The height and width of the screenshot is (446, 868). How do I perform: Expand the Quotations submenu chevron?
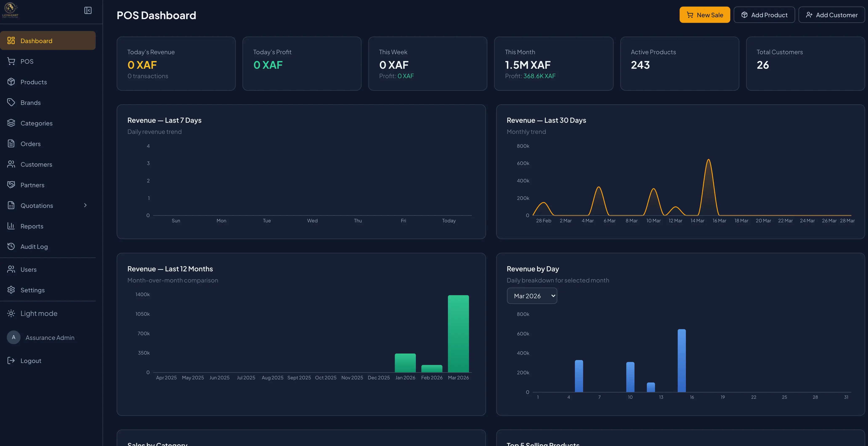[85, 205]
